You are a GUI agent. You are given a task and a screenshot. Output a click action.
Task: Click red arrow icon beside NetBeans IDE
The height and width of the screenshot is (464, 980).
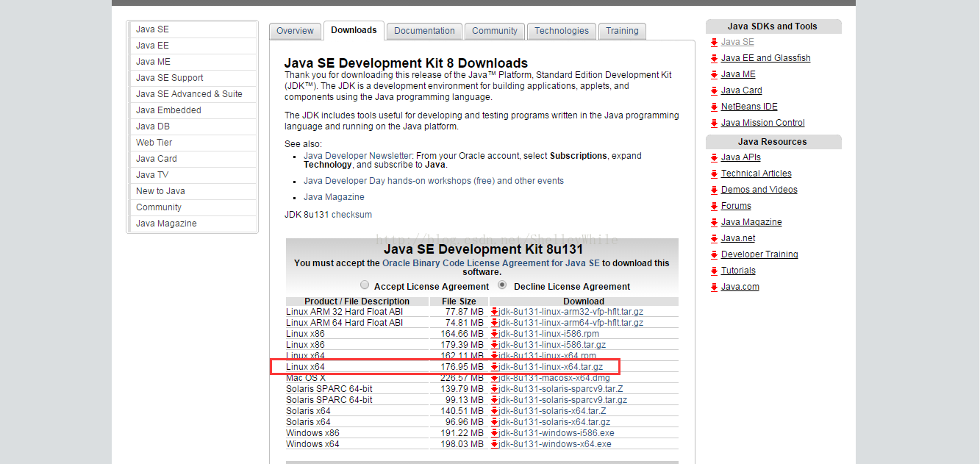pos(714,107)
